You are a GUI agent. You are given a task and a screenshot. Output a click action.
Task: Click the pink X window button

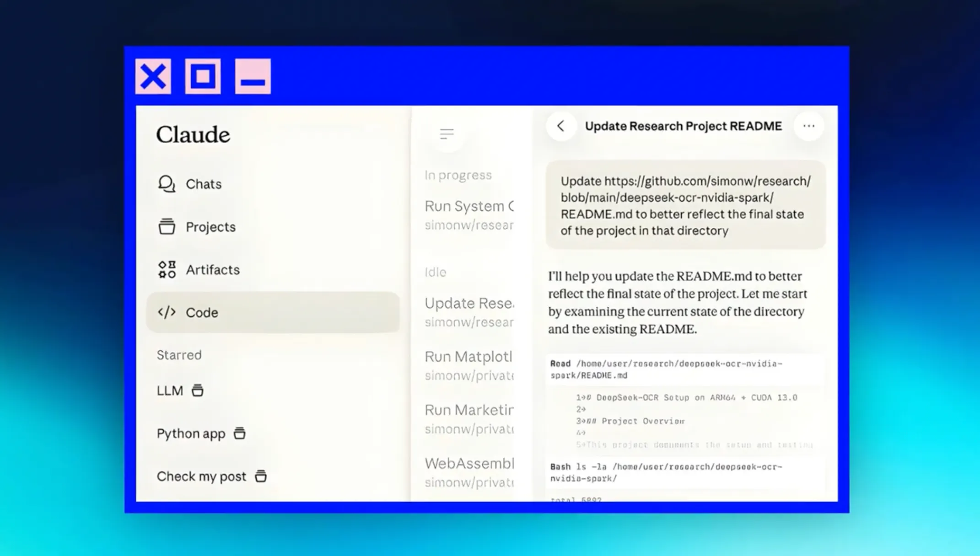[x=153, y=76]
